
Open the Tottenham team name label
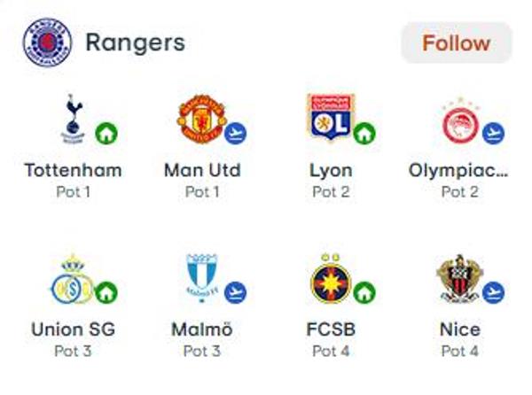pos(73,170)
